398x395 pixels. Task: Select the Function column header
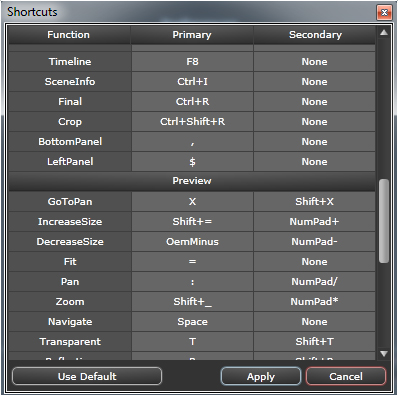pyautogui.click(x=69, y=35)
